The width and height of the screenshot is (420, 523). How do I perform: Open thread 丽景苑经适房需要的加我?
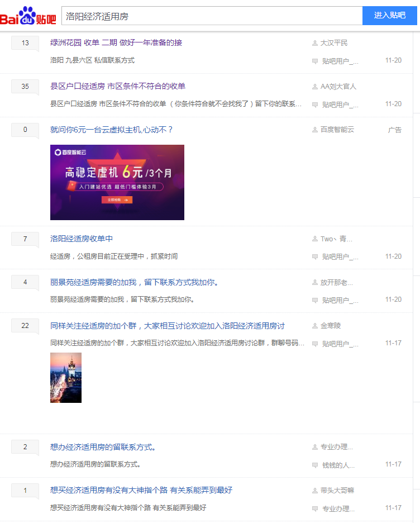[x=135, y=283]
